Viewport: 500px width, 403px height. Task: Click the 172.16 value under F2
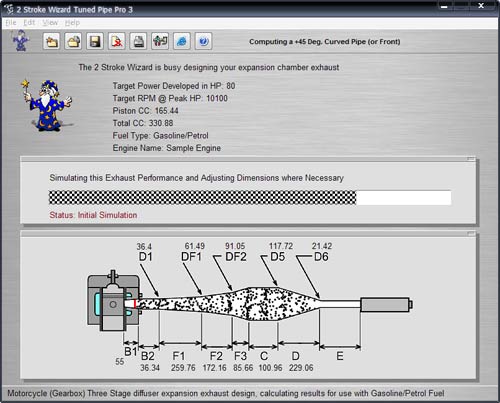click(215, 368)
